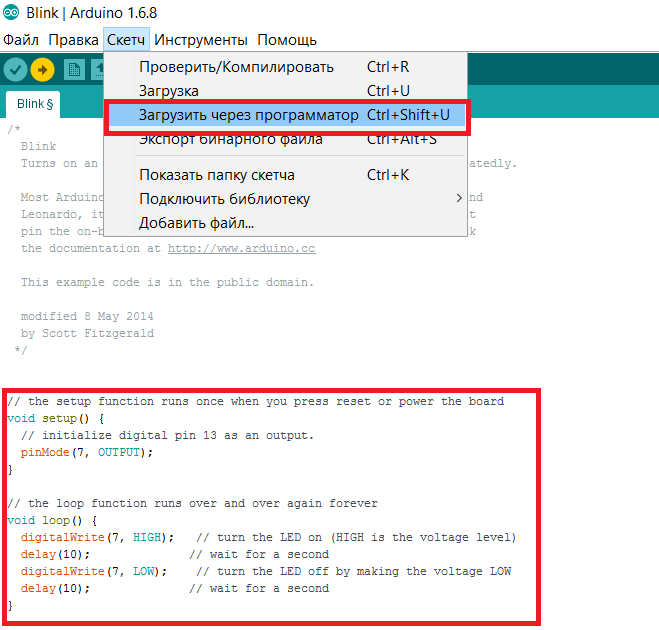Expand Подключить библиотеку submenu
659x630 pixels.
point(285,199)
